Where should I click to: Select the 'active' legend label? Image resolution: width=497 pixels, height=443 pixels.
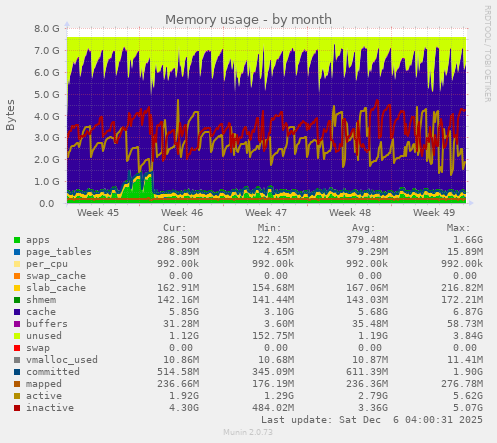44,396
